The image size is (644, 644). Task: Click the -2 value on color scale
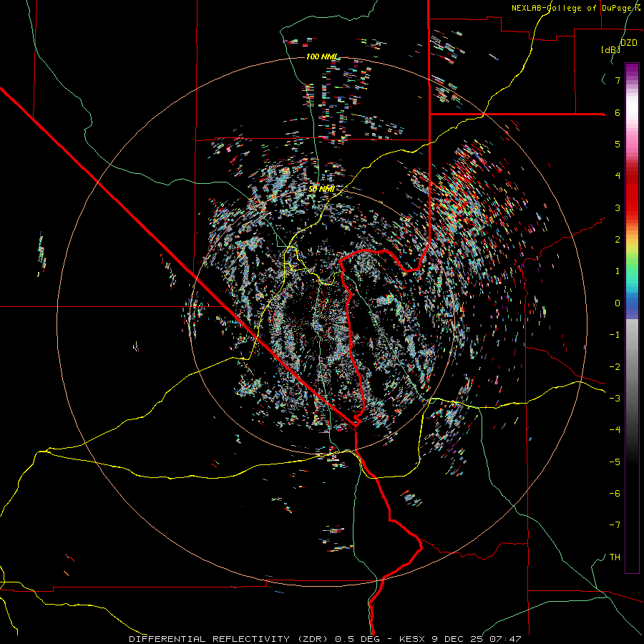(615, 367)
